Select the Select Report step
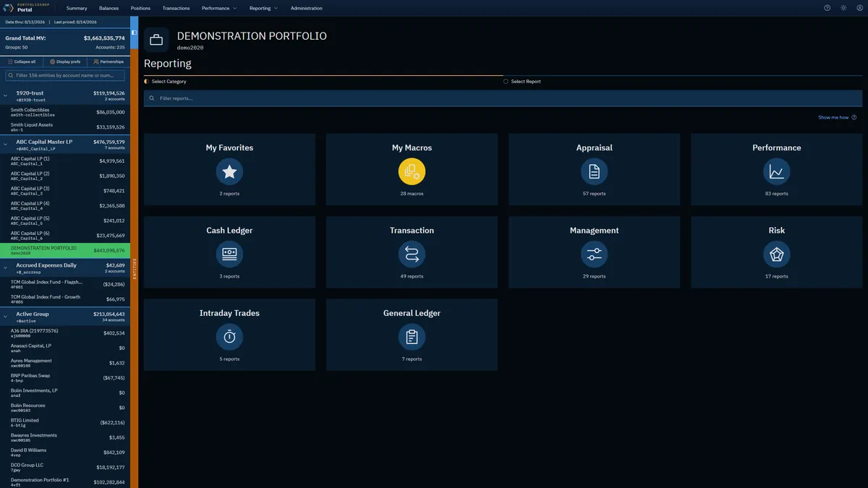868x488 pixels. [522, 82]
